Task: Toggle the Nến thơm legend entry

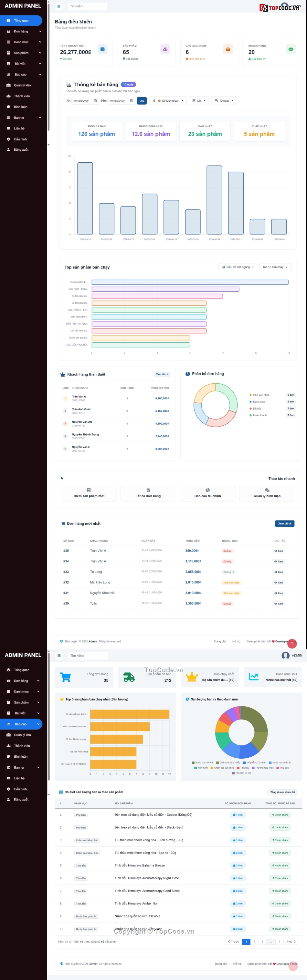Action: coord(201,768)
